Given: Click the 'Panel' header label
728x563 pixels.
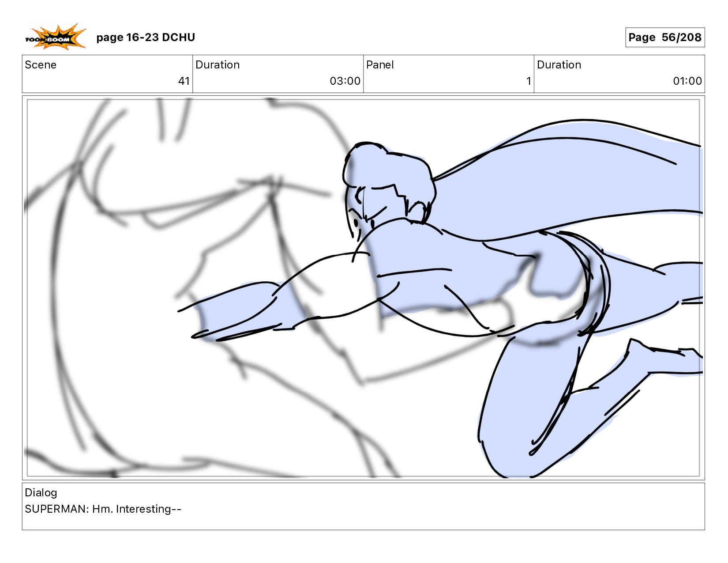Looking at the screenshot, I should (x=380, y=65).
